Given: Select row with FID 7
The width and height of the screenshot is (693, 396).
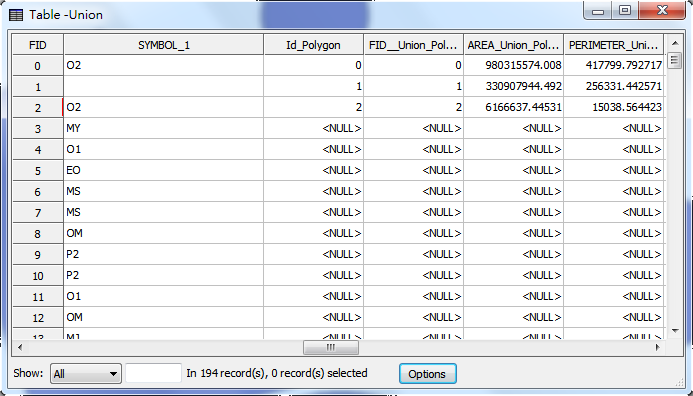Looking at the screenshot, I should click(x=38, y=213).
